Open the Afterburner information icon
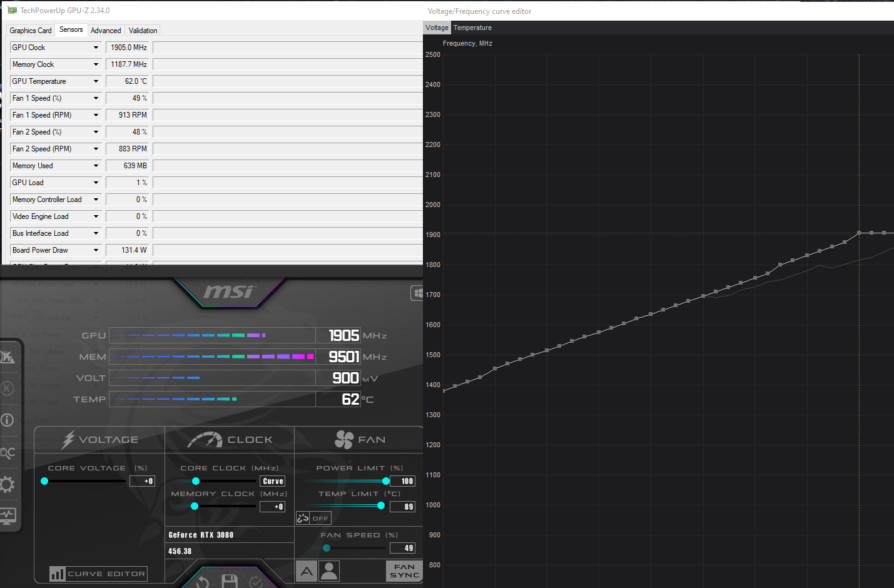The width and height of the screenshot is (894, 588). [x=7, y=420]
